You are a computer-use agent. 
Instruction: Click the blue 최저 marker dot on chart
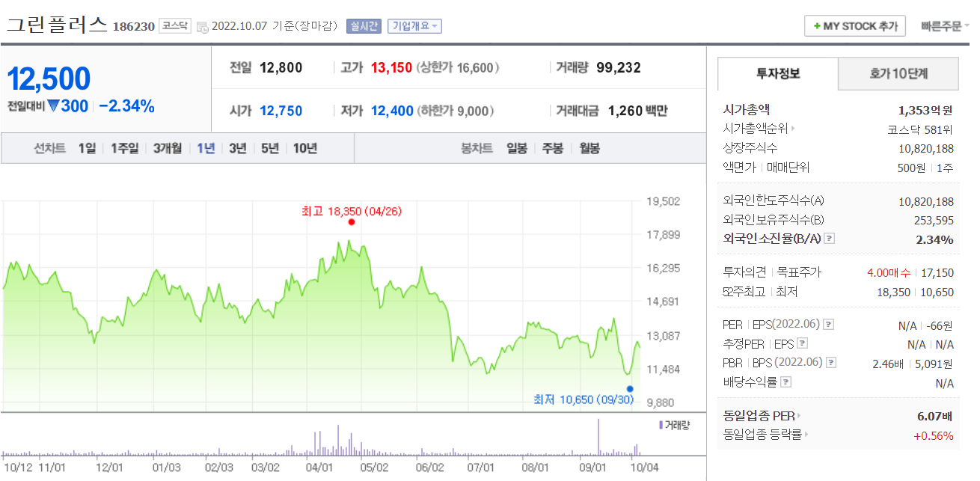[x=630, y=389]
